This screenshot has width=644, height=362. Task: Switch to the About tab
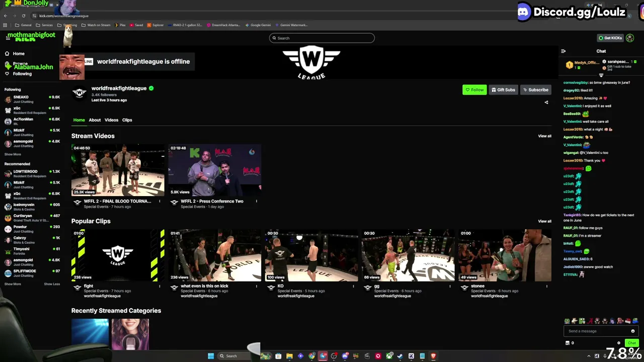coord(95,120)
